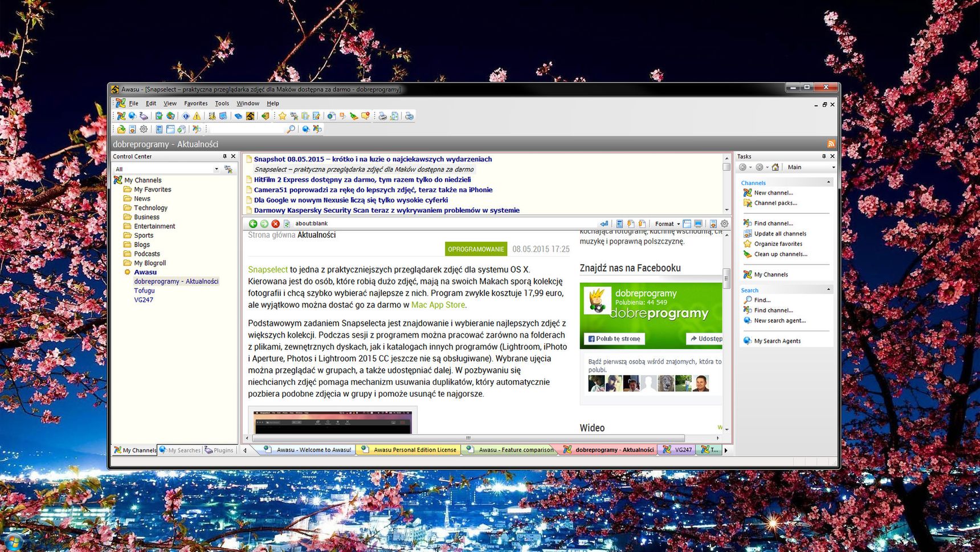Switch to the My Searches tab
This screenshot has width=980, height=552.
pos(180,450)
